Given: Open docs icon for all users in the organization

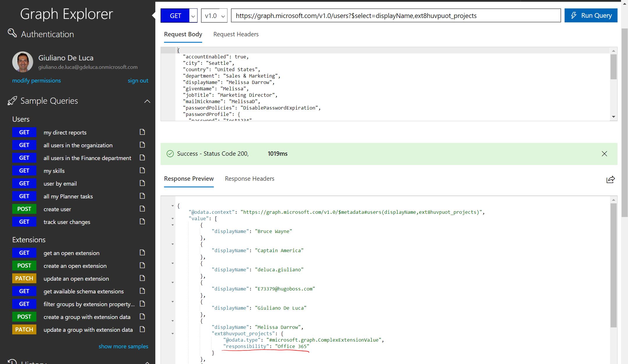Looking at the screenshot, I should coord(142,145).
